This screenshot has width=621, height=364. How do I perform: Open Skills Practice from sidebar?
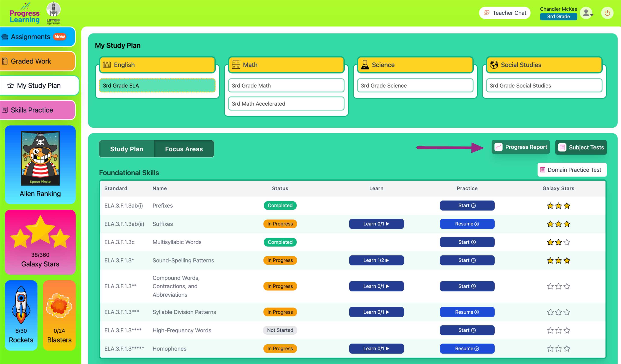coord(37,110)
